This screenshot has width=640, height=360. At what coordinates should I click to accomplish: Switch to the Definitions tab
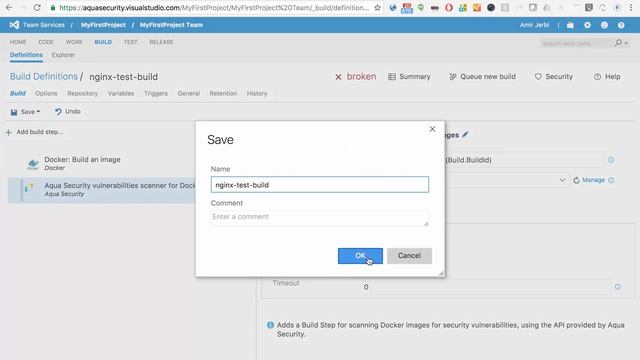pos(26,55)
